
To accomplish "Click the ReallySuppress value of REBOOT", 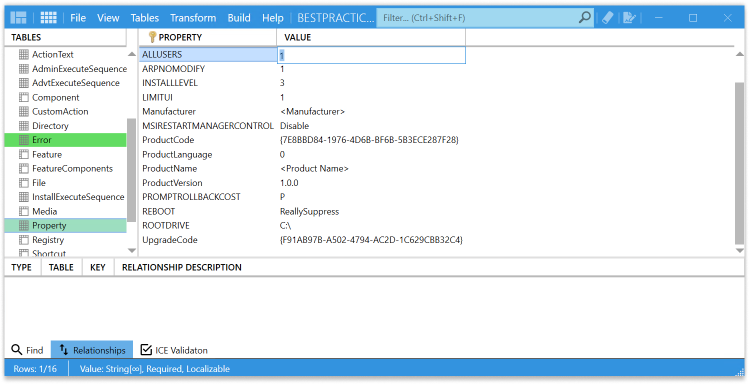I will coord(310,211).
